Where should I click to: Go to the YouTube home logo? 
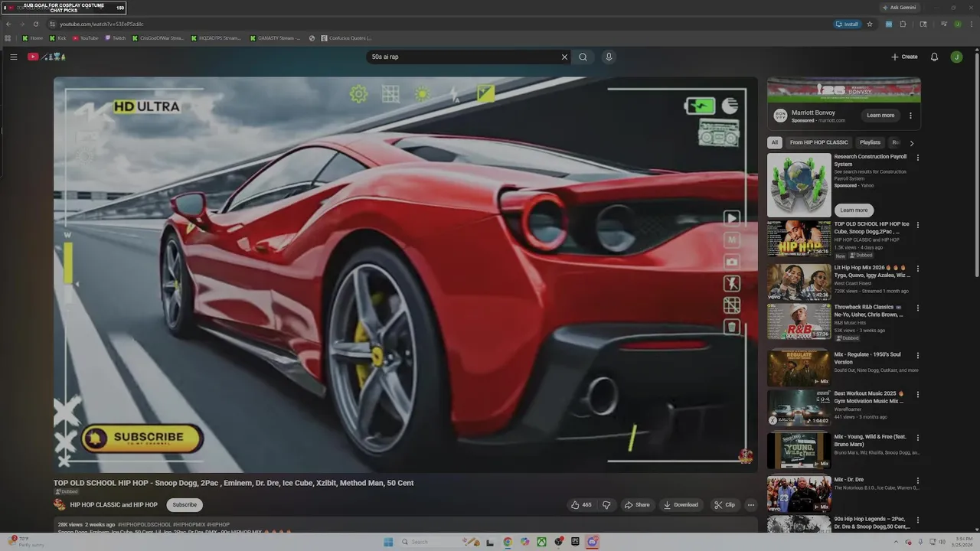(47, 57)
